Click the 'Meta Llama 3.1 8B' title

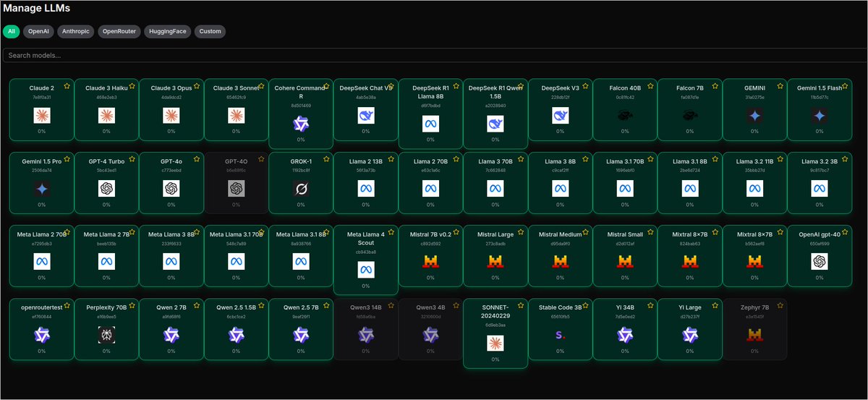click(299, 235)
